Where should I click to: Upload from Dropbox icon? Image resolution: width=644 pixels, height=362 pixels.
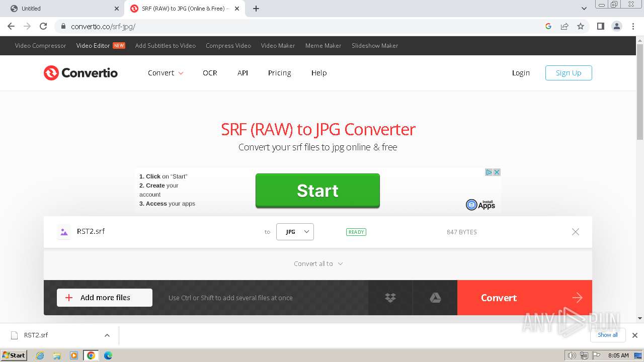point(390,298)
